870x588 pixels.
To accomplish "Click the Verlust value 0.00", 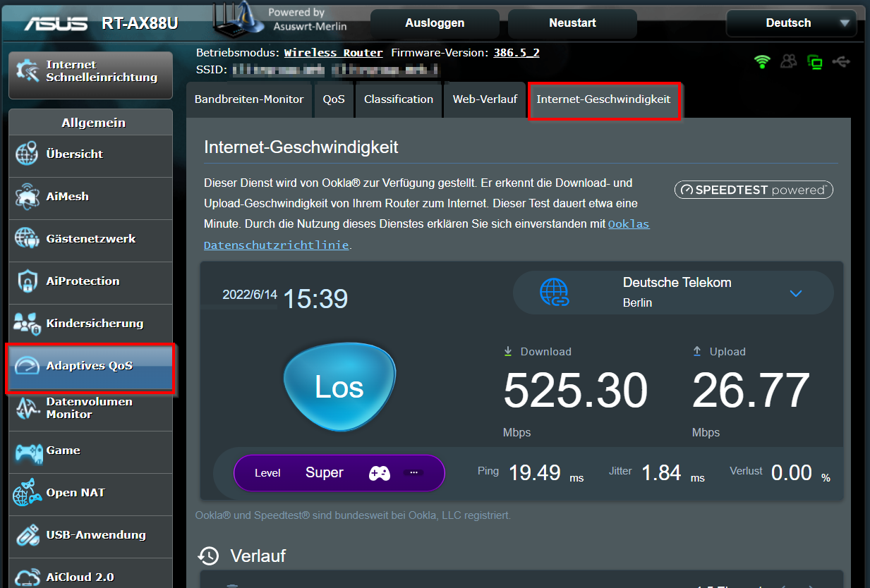I will [x=792, y=472].
